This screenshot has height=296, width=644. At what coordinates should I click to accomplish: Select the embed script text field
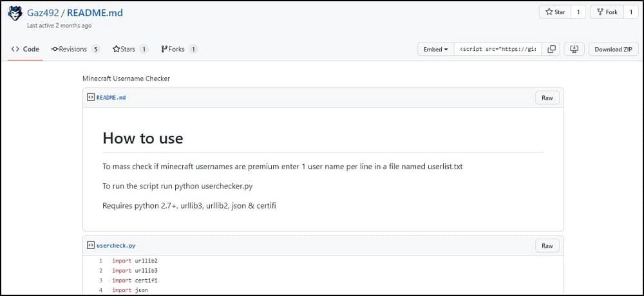point(497,50)
